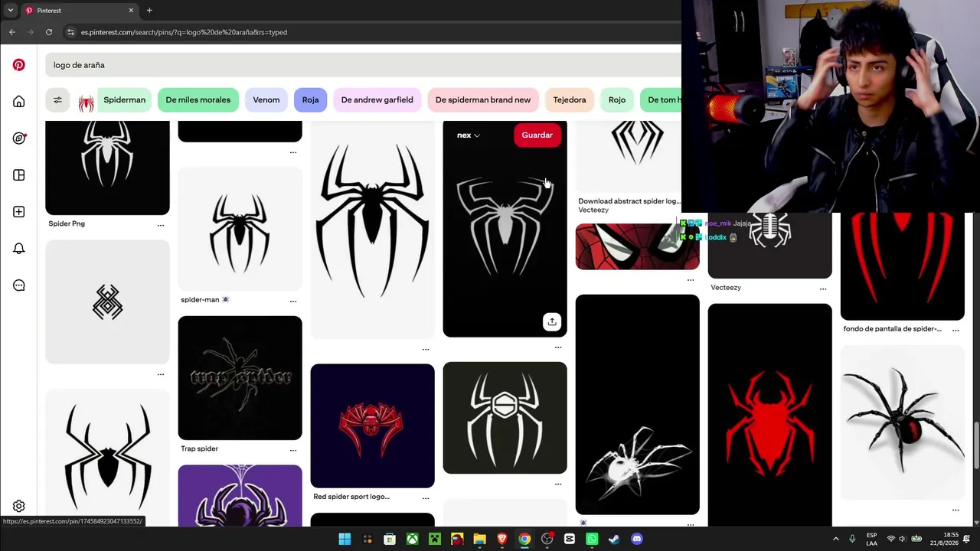Open the Xbox app from the taskbar
This screenshot has width=980, height=551.
412,539
